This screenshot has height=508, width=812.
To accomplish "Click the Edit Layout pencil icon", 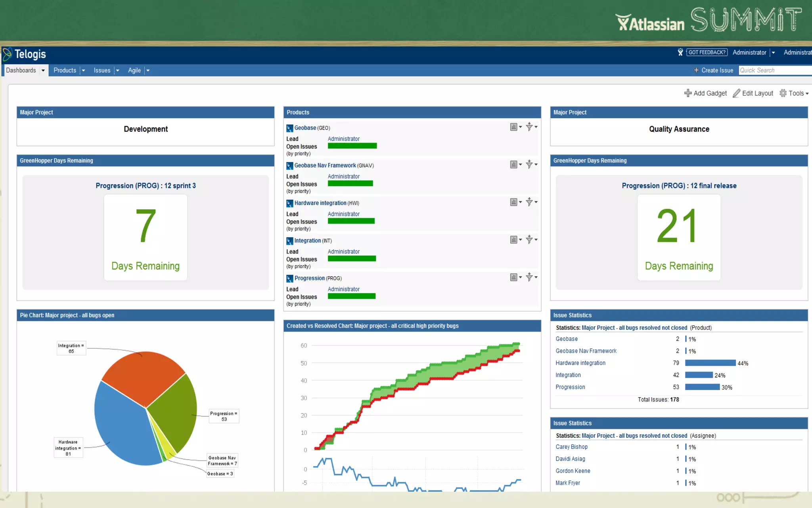I will coord(736,93).
